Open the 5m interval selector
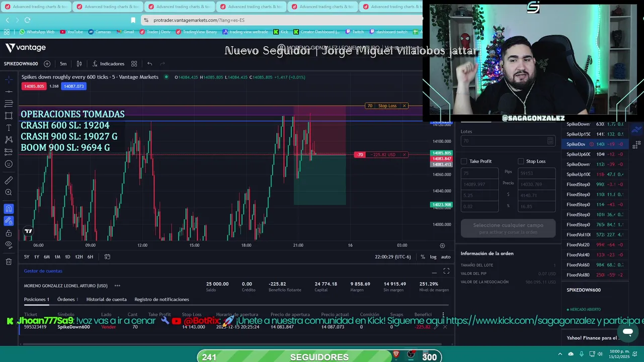This screenshot has height=362, width=644. (x=63, y=64)
